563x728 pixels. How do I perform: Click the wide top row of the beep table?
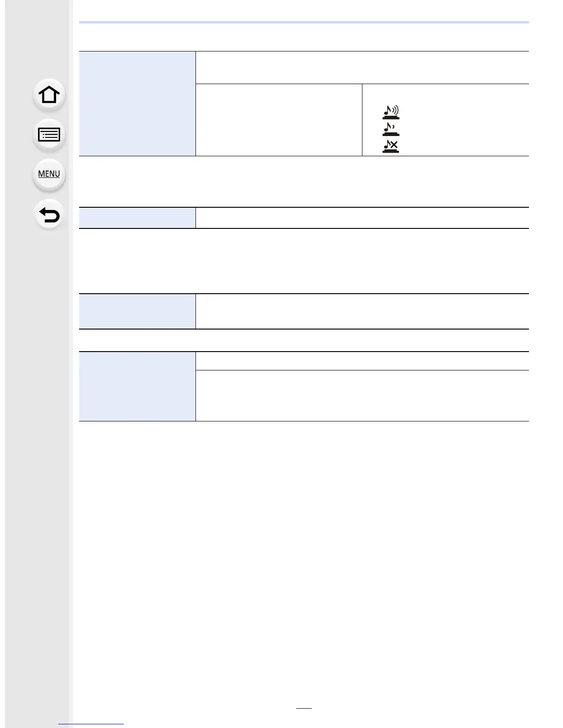[362, 68]
